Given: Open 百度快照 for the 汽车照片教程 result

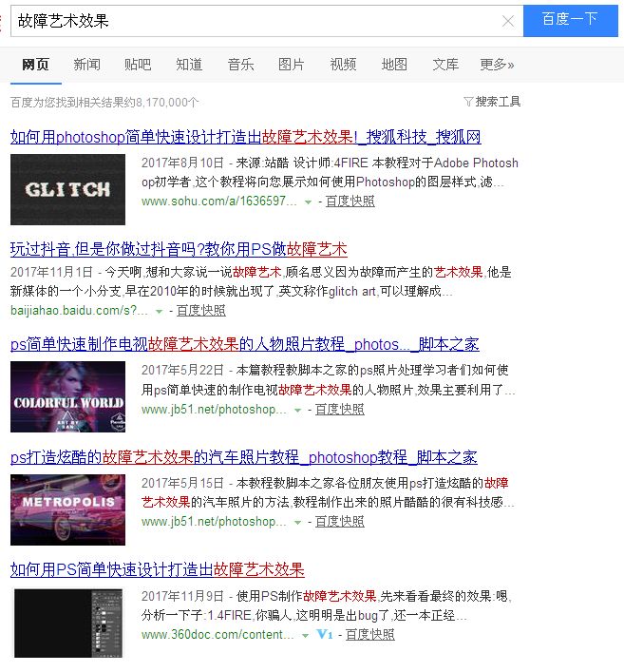Looking at the screenshot, I should [340, 522].
